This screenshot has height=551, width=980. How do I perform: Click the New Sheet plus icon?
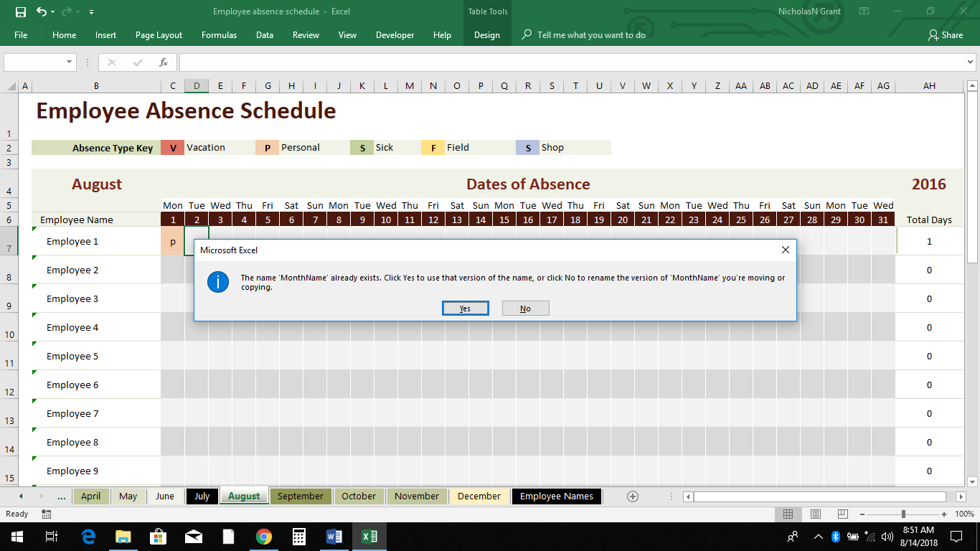[633, 496]
